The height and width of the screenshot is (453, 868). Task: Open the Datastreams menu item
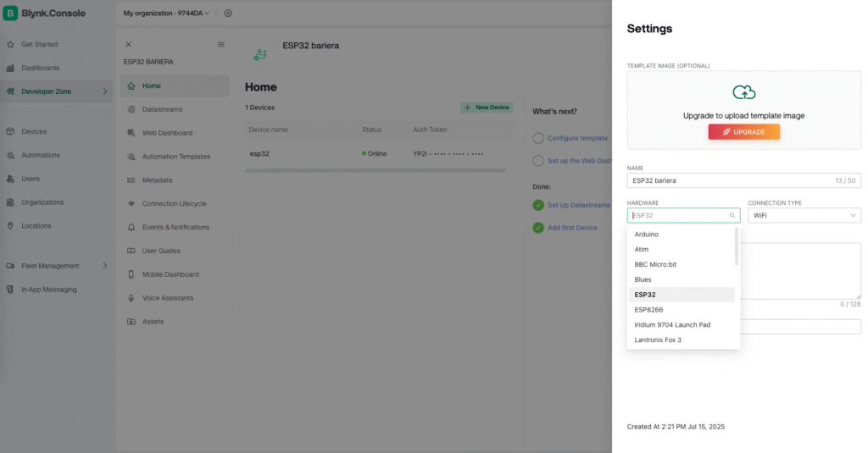pos(175,109)
